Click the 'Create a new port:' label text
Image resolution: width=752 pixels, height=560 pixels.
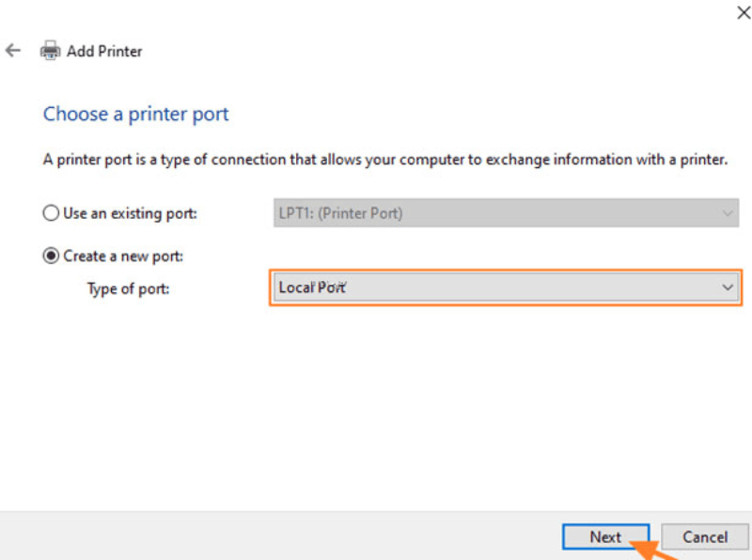tap(123, 256)
